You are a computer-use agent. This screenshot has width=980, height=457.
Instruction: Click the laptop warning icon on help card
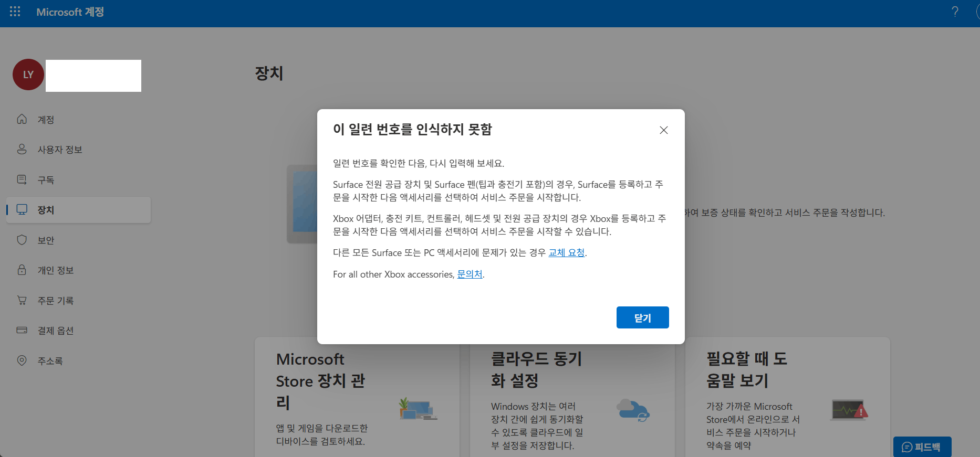point(849,410)
